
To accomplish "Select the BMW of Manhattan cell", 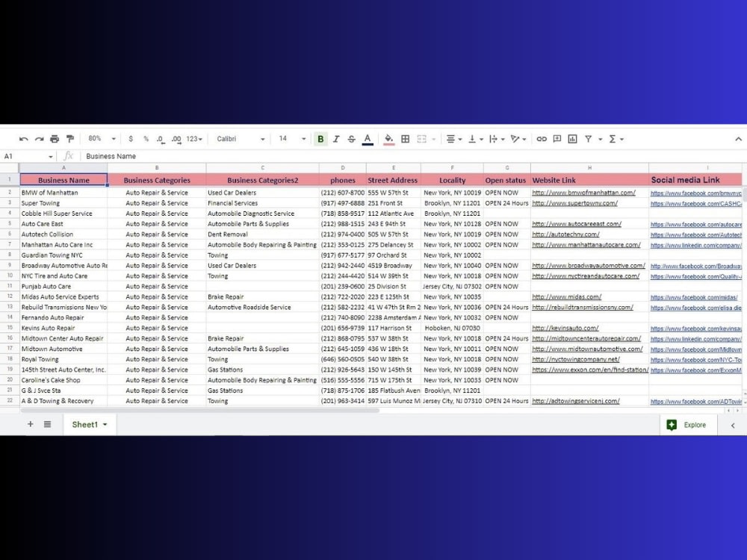I will [63, 193].
